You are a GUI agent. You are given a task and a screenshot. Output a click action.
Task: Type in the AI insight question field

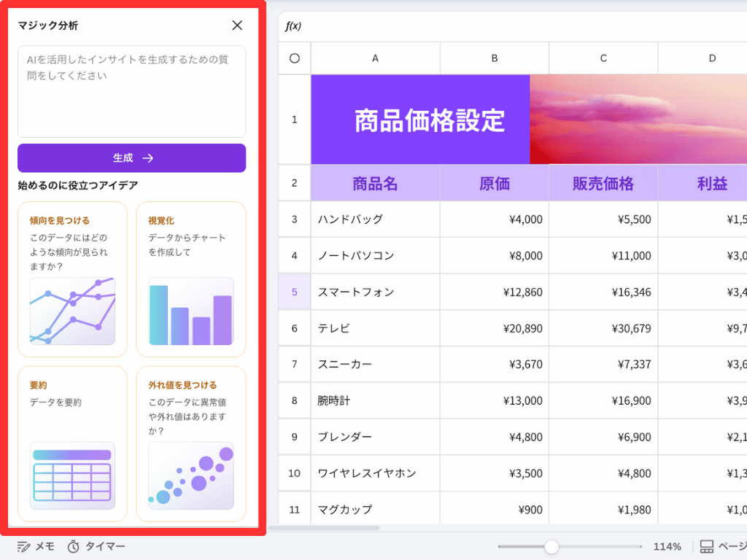click(x=132, y=91)
